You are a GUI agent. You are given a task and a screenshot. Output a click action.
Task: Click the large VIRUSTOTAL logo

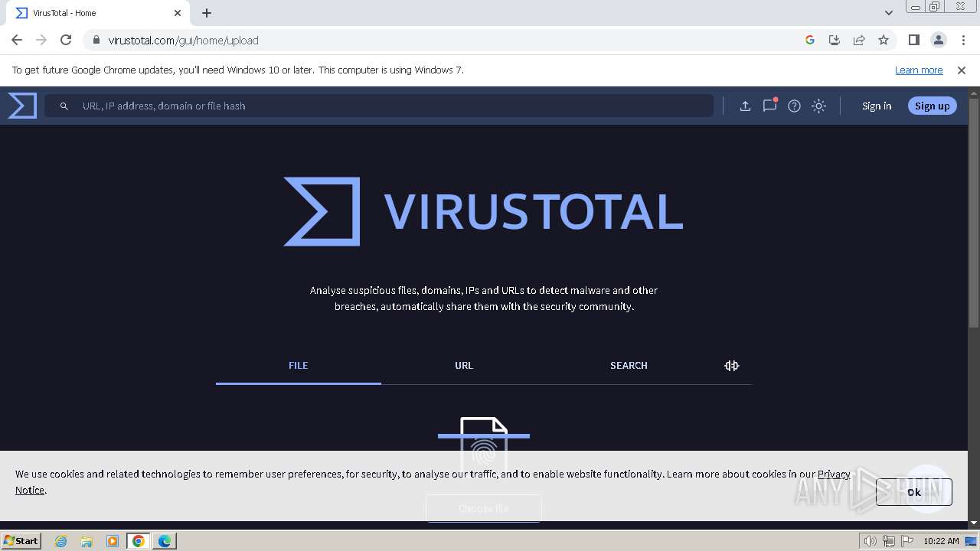[x=483, y=211]
